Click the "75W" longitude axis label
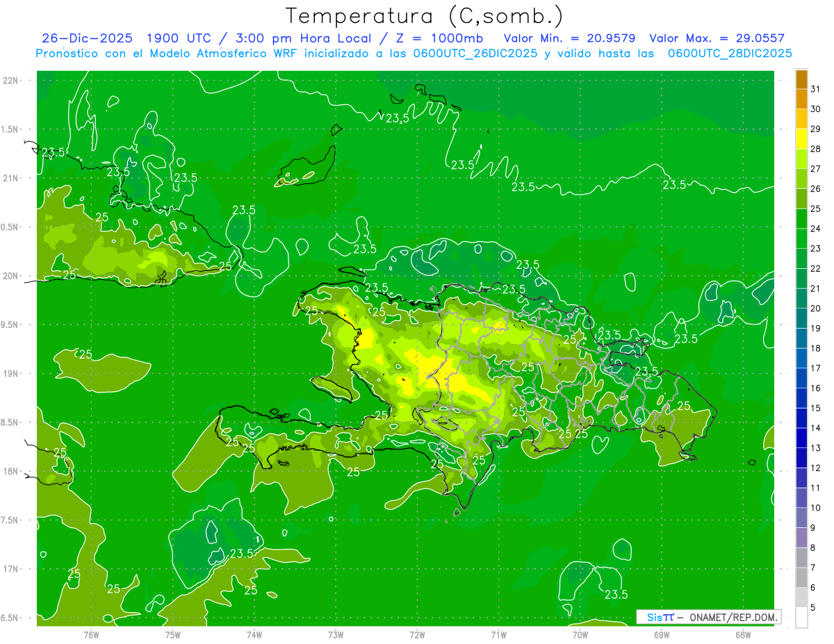Screen dimensions: 834x644 (173, 635)
